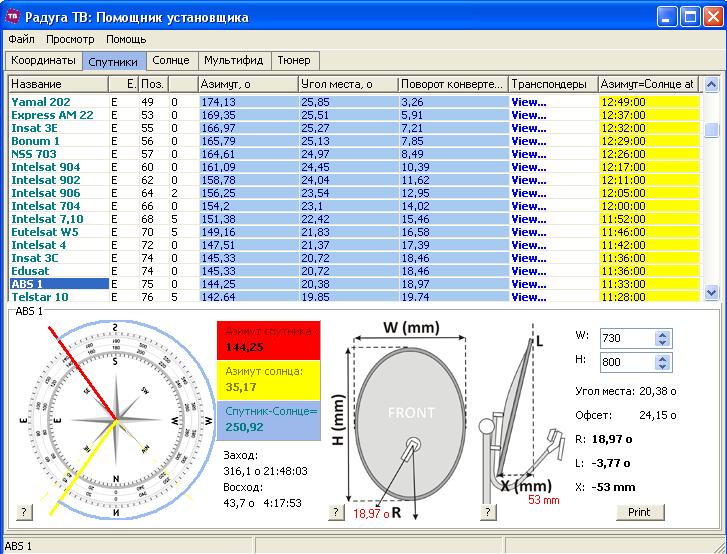The height and width of the screenshot is (554, 727).
Task: Sort by Угол места, о column header
Action: (x=348, y=84)
